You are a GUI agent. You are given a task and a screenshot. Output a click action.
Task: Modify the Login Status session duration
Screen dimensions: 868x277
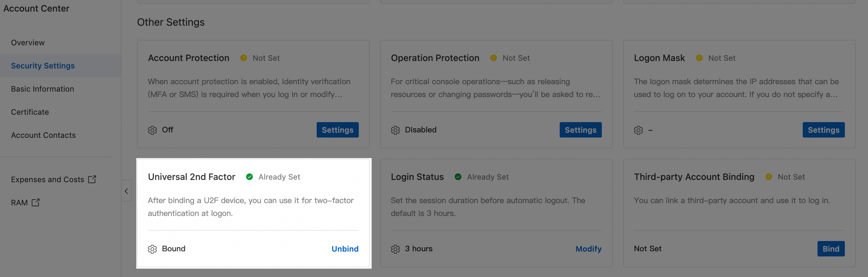(x=588, y=249)
